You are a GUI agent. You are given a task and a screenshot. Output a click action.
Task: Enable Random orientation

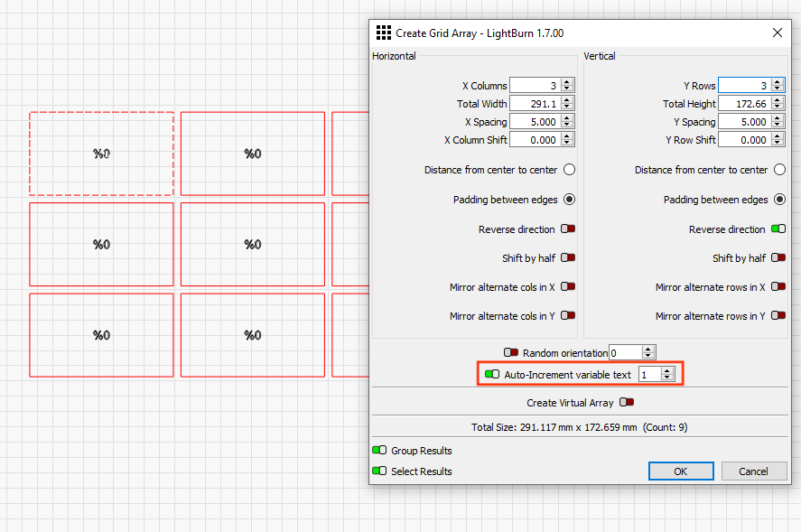[511, 352]
